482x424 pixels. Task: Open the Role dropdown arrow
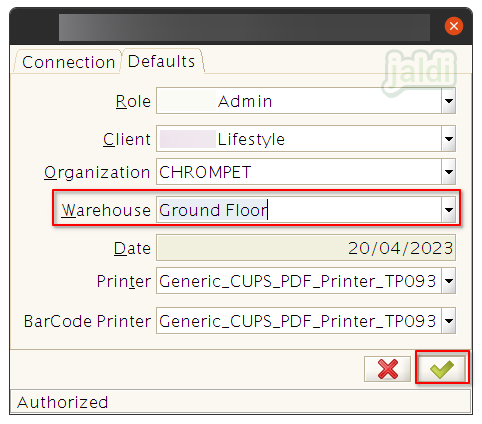(x=449, y=101)
